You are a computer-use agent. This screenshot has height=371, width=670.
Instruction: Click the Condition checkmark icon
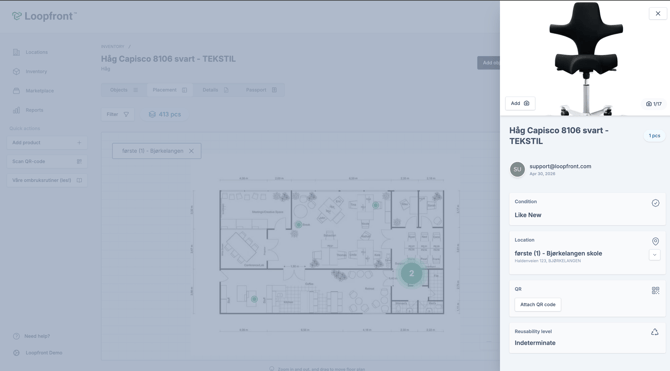coord(655,203)
